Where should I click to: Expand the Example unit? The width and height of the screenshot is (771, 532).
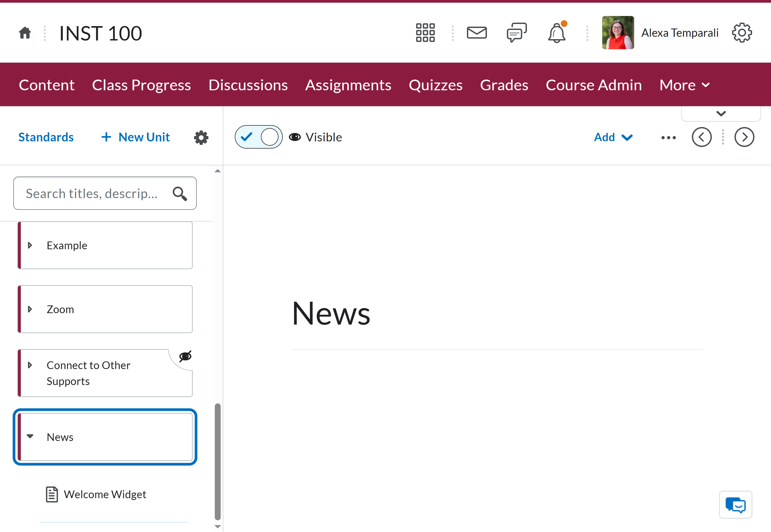tap(30, 245)
